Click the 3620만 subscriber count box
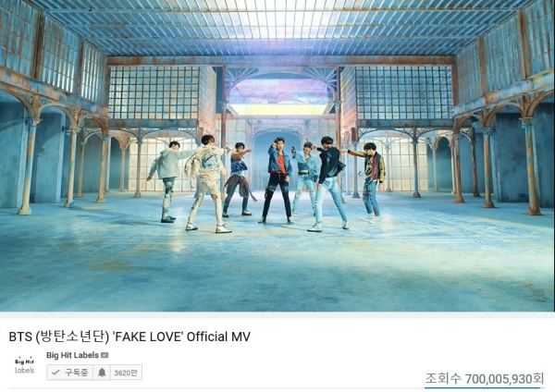Viewport: 555px width, 392px height. pos(126,373)
